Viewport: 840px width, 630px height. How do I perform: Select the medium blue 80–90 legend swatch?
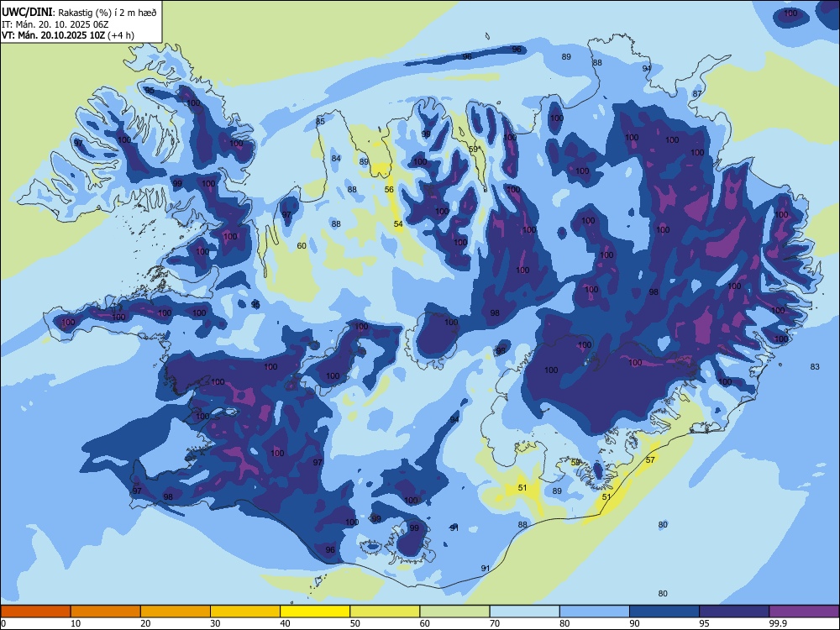coord(595,612)
